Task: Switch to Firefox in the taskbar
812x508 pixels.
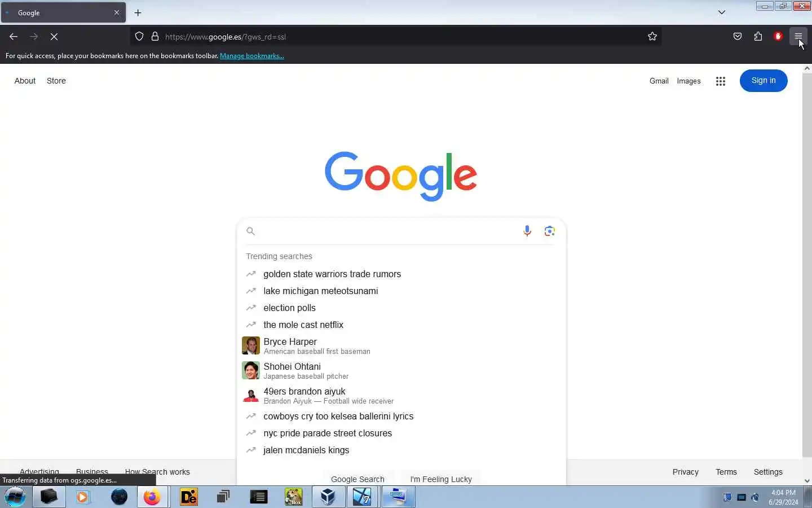Action: [152, 497]
